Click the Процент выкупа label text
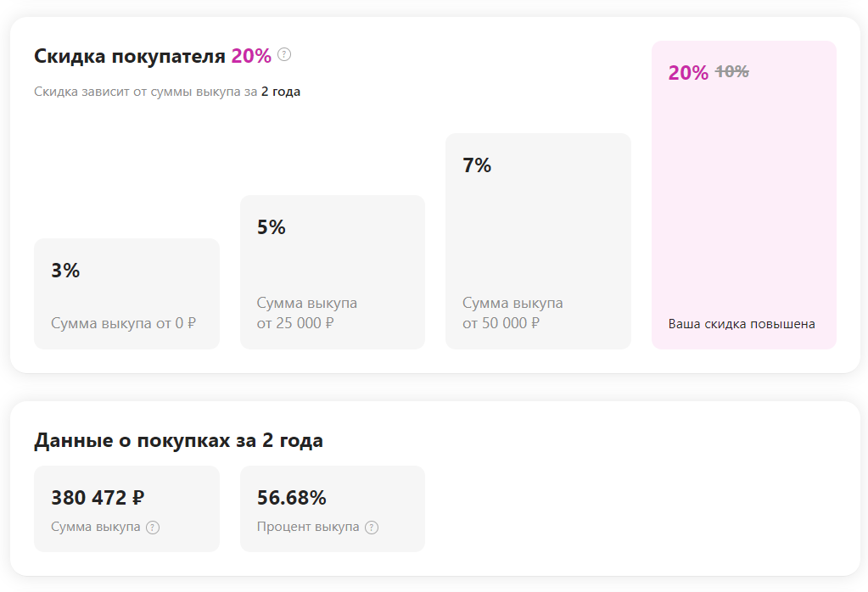The height and width of the screenshot is (592, 868). coord(308,527)
